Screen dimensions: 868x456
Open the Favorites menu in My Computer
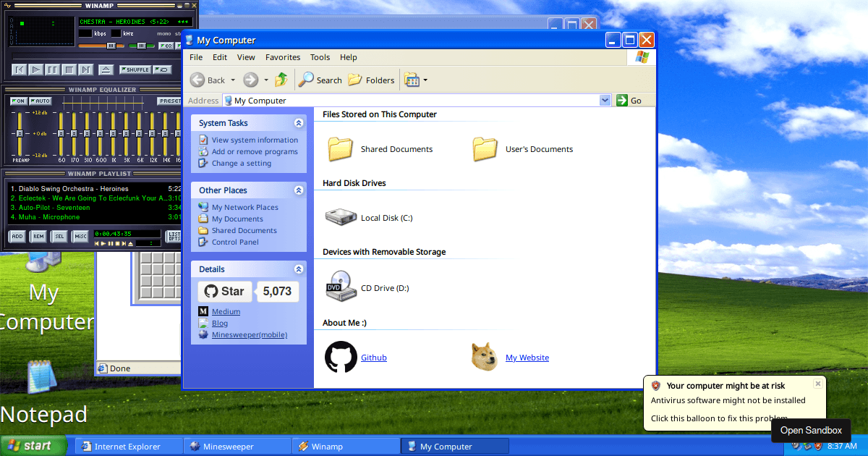pos(283,57)
